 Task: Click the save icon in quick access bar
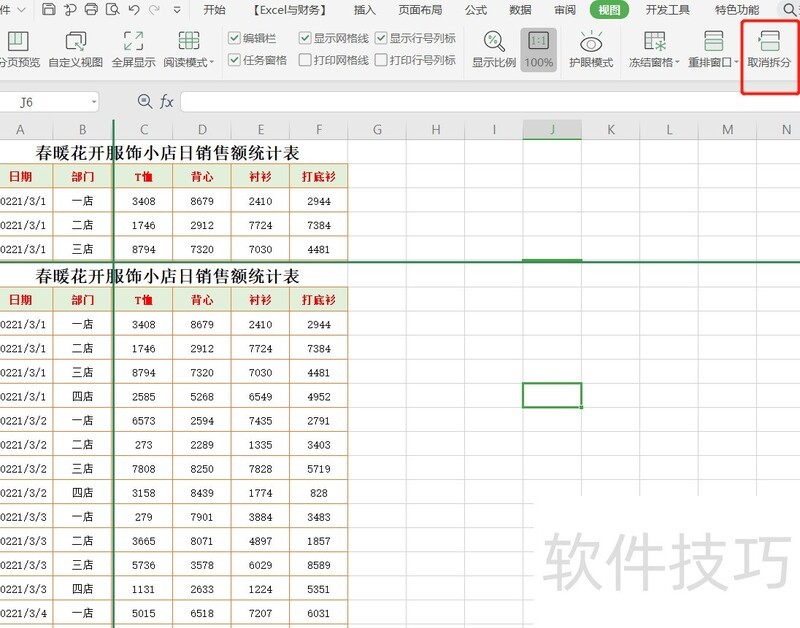coord(48,10)
